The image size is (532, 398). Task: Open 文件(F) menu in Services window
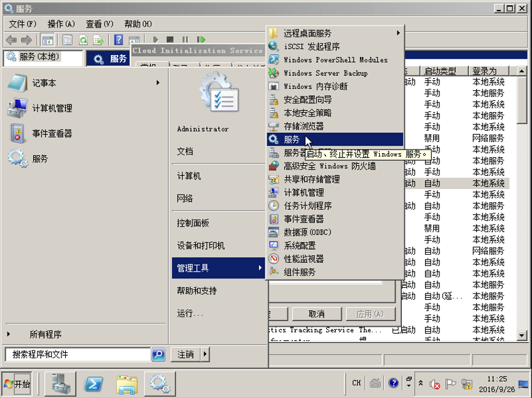(23, 24)
